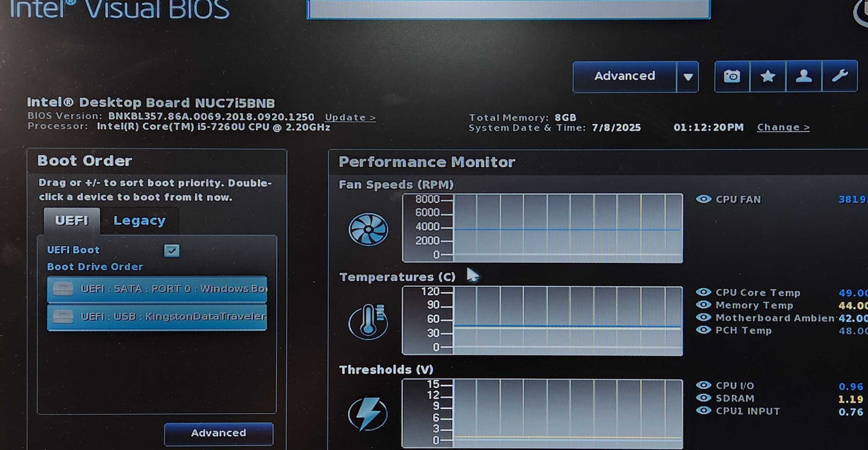Screen dimensions: 868x450
Task: Open the Advanced menu button
Action: 625,76
